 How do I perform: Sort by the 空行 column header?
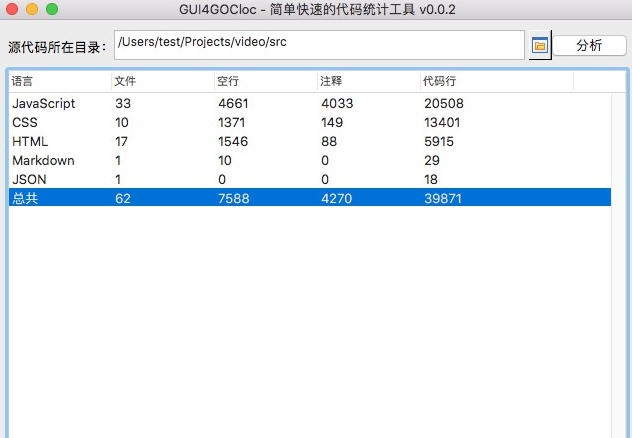pos(266,81)
